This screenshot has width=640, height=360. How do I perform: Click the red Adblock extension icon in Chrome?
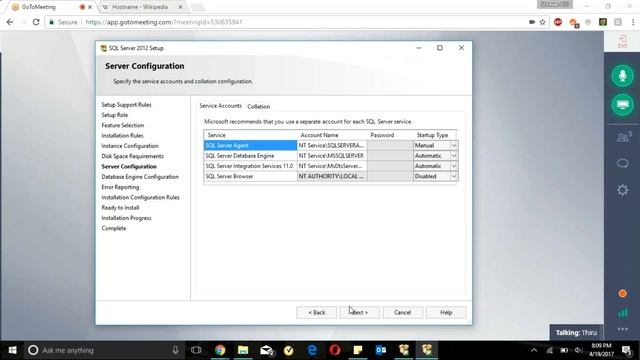pyautogui.click(x=558, y=22)
